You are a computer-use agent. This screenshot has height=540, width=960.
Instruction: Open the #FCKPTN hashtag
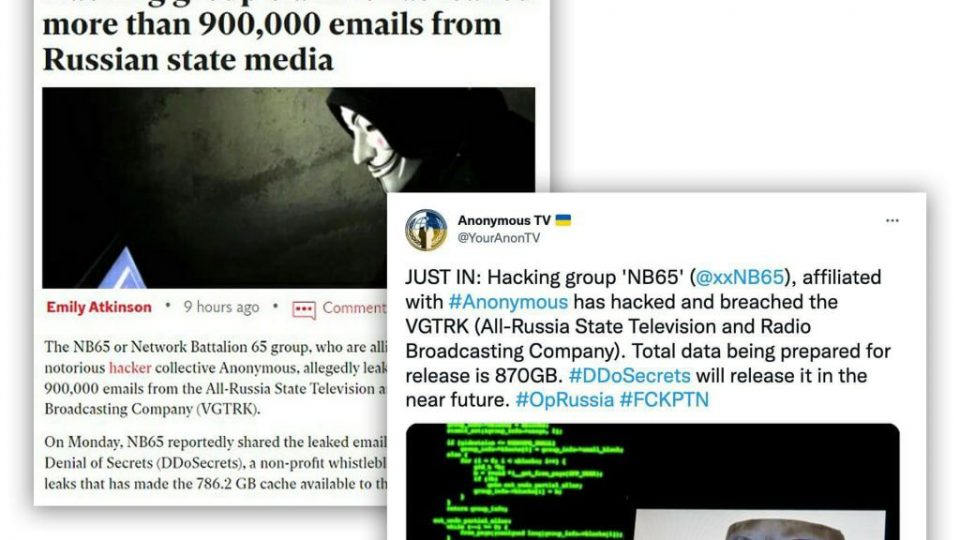tap(664, 400)
